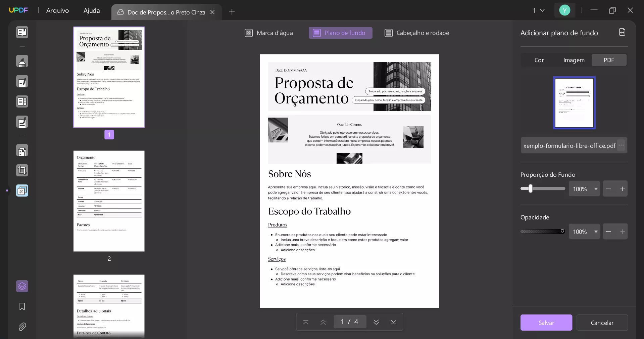Select the Comment annotation tool
The width and height of the screenshot is (644, 339).
pyautogui.click(x=22, y=61)
